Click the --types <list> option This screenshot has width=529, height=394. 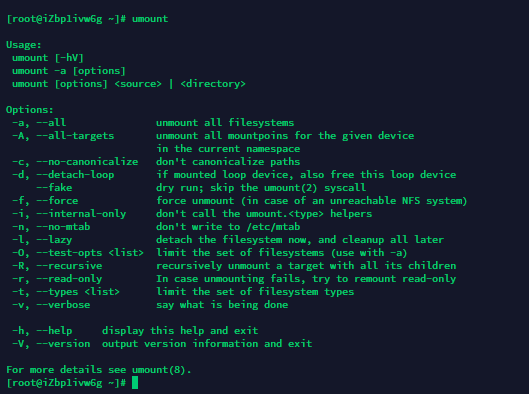78,292
